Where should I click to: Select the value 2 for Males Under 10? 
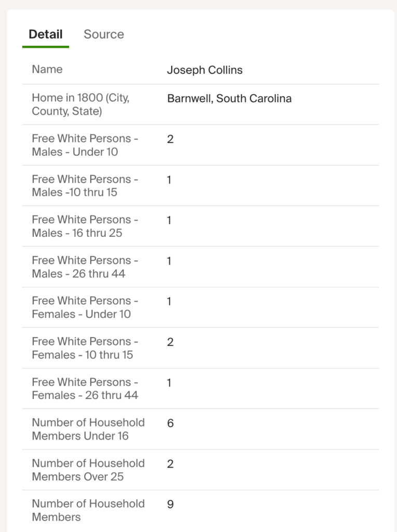[169, 139]
